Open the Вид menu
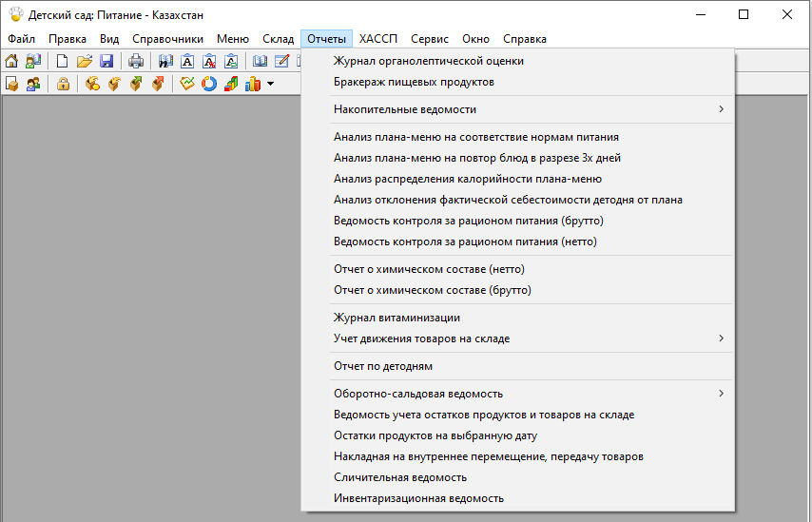 (109, 39)
